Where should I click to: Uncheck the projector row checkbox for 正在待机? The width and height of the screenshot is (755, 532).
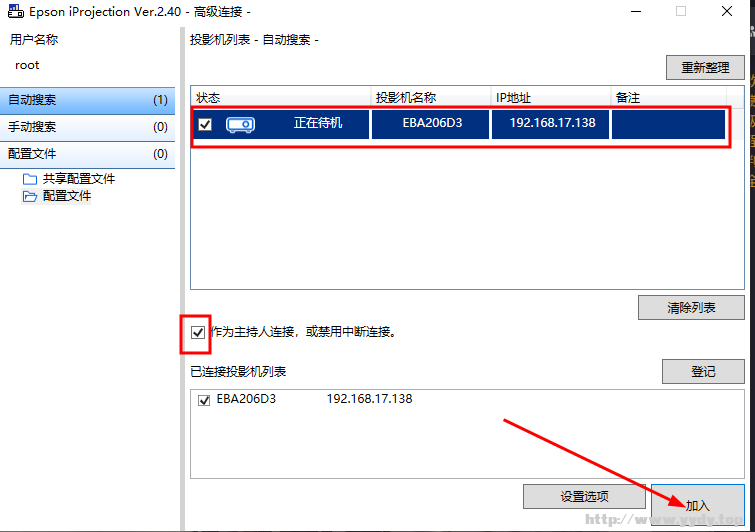click(205, 124)
